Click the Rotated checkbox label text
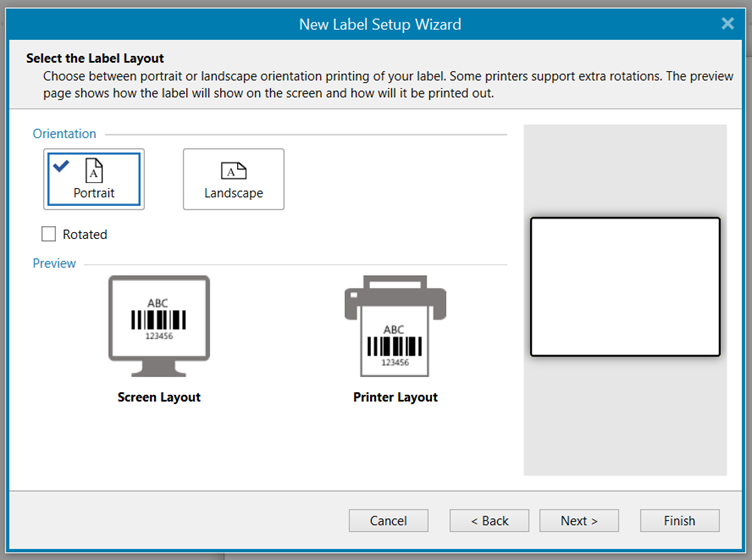Image resolution: width=752 pixels, height=560 pixels. coord(84,234)
